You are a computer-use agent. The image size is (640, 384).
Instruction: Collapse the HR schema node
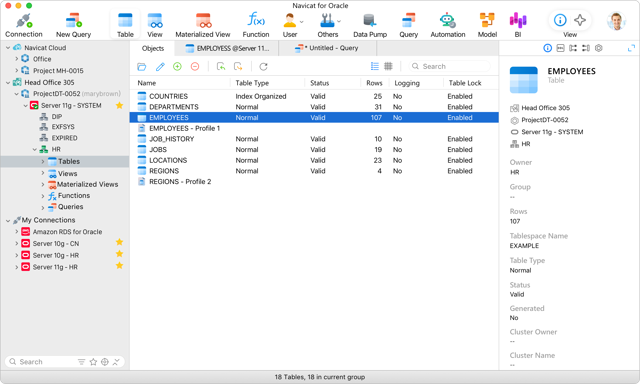click(x=35, y=149)
